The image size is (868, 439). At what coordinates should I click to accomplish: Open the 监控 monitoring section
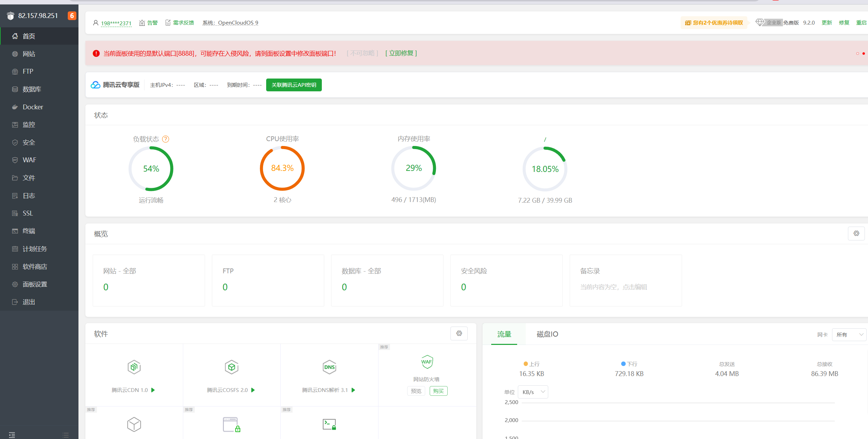tap(39, 125)
